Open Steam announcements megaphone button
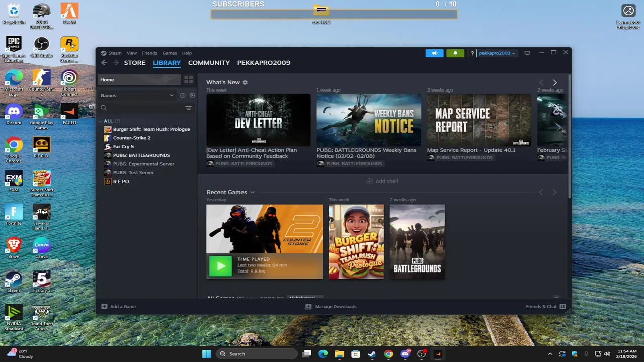 coord(434,53)
